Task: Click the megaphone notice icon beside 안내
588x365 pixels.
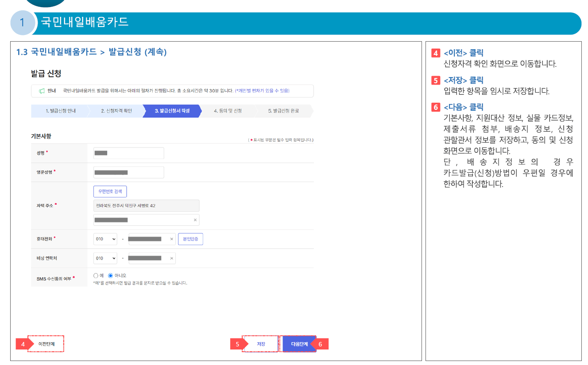Action: tap(42, 91)
